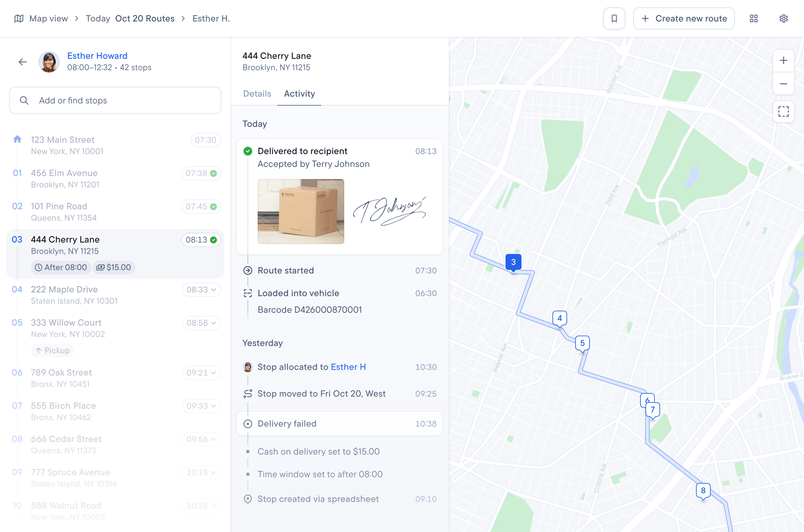This screenshot has width=804, height=532.
Task: Select stop 555 Birch Place
Action: (x=115, y=411)
